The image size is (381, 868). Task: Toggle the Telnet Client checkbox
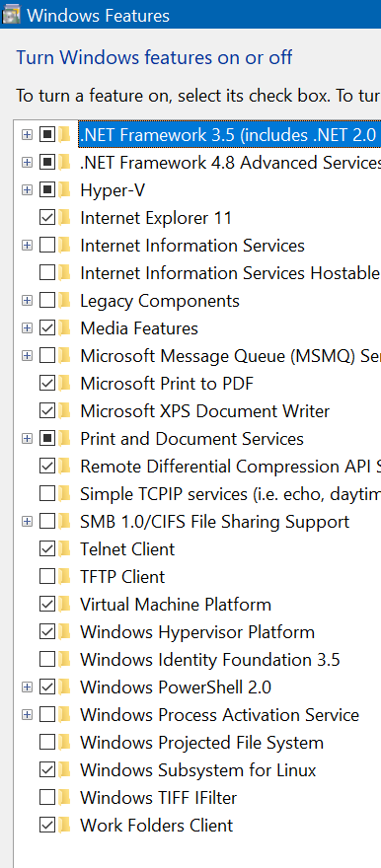click(47, 549)
